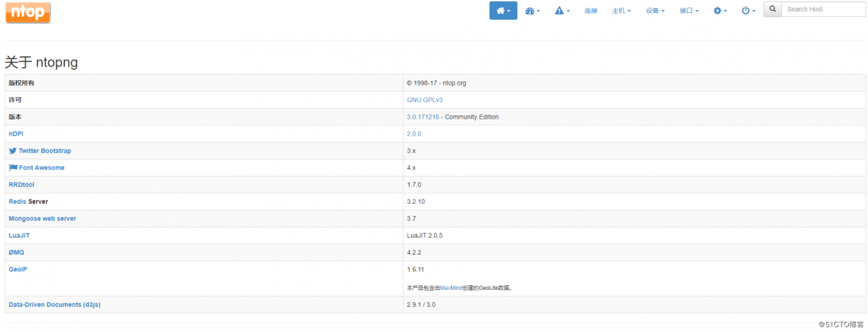Screen dimensions: 868x332
Task: Open the Mongoose web server link
Action: (42, 219)
